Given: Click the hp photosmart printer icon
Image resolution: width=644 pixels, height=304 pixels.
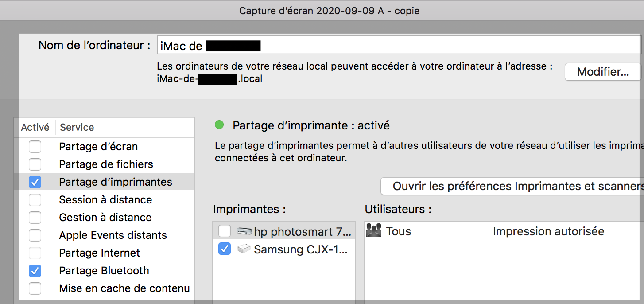Looking at the screenshot, I should pyautogui.click(x=244, y=231).
